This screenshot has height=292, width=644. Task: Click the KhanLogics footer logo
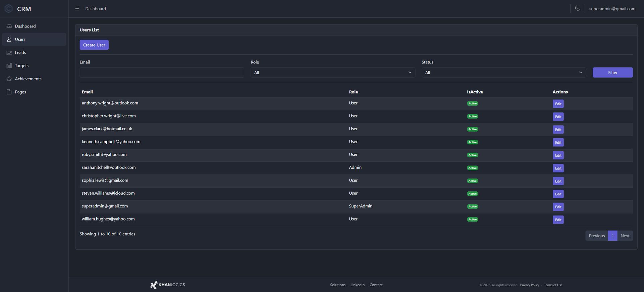(x=168, y=285)
